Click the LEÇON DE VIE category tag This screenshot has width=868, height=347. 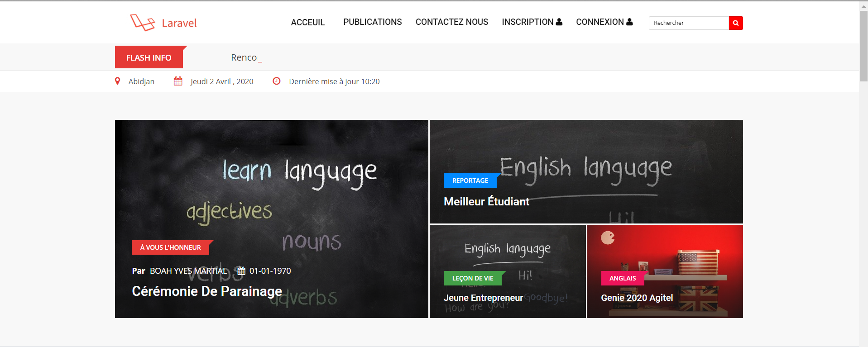point(473,278)
